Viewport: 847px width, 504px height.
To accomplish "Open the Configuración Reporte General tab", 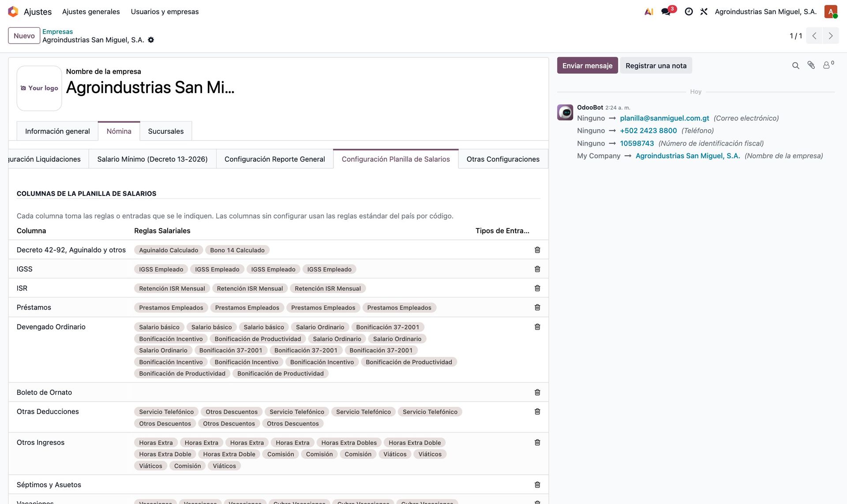I will (274, 159).
